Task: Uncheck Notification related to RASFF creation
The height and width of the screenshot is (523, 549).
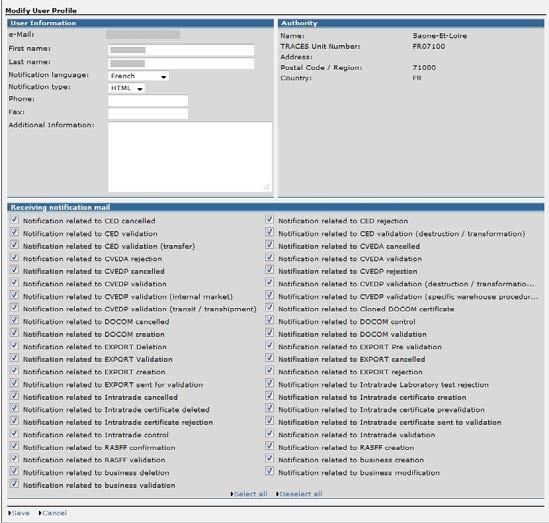Action: (x=269, y=446)
